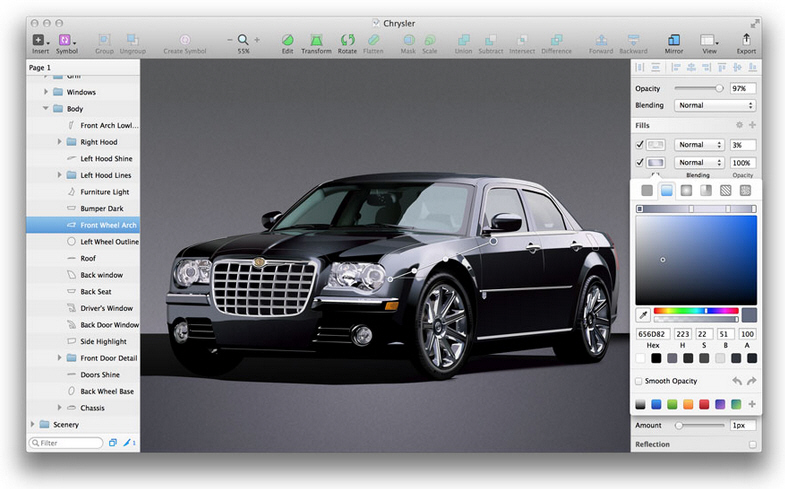Viewport: 785px width, 489px height.
Task: Open the Symbol toolbar button
Action: pos(67,39)
